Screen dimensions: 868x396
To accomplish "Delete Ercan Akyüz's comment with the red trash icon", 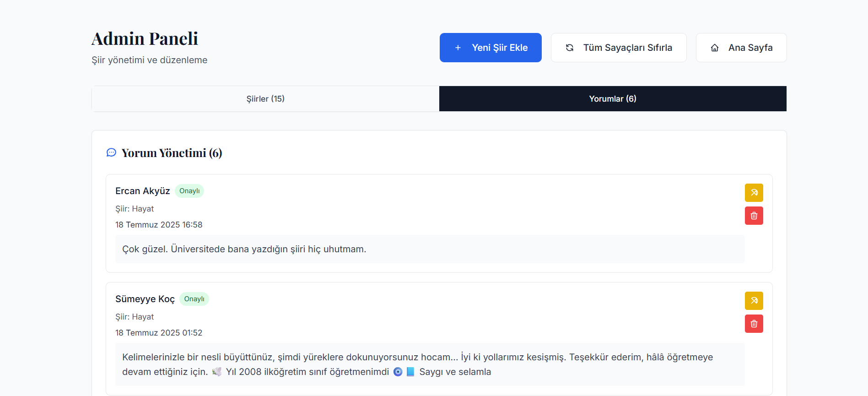I will coord(754,216).
